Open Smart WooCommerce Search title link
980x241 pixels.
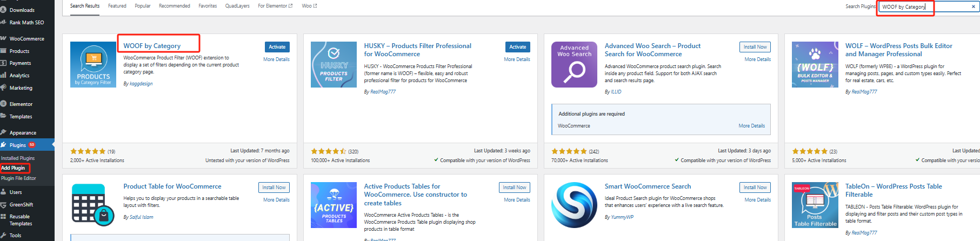coord(648,186)
